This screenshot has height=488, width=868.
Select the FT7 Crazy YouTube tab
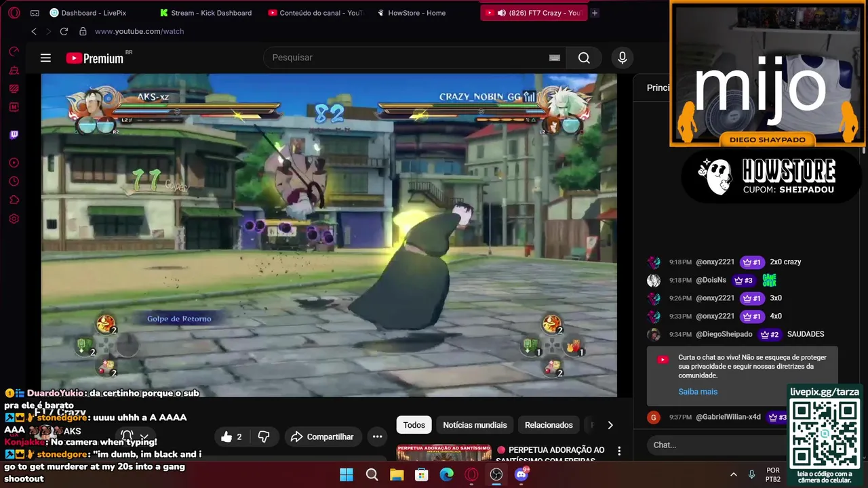[x=534, y=13]
